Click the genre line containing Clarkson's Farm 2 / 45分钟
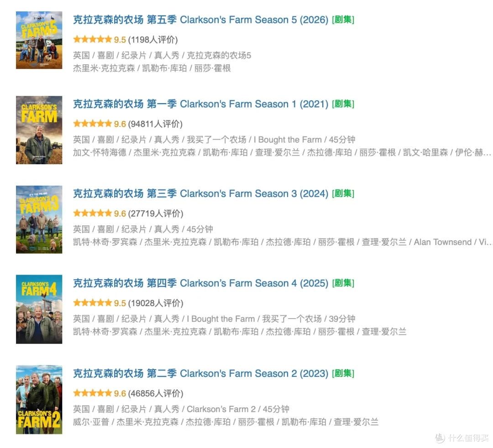Viewport: 493px width, 448px height. pos(181,409)
